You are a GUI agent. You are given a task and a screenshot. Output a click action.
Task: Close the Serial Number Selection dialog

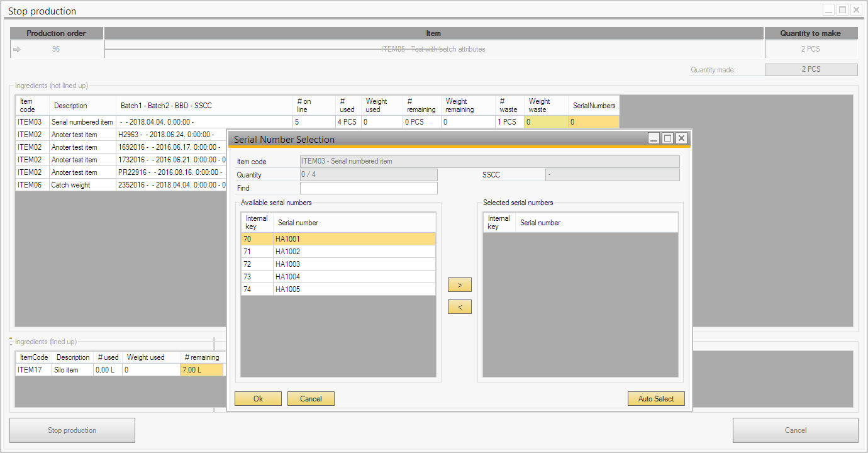[681, 138]
